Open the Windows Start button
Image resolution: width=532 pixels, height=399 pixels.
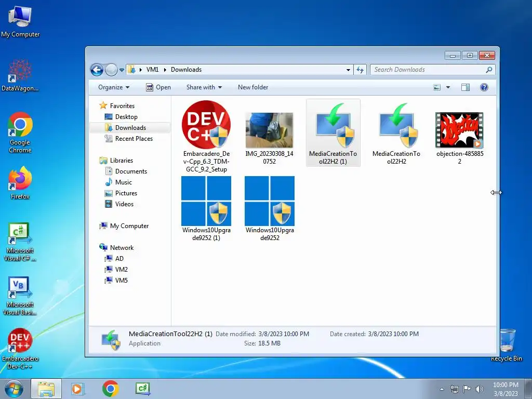pos(14,389)
